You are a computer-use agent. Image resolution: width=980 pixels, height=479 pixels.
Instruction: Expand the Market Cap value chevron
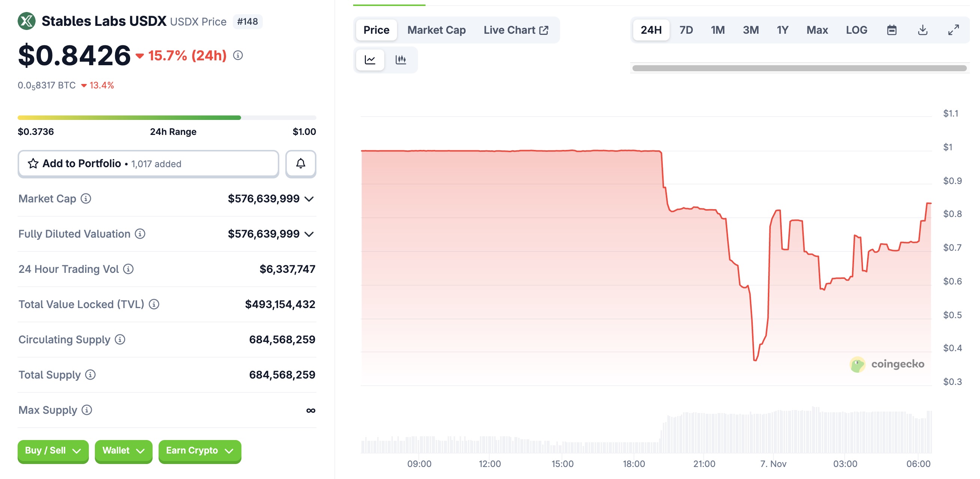(x=309, y=199)
